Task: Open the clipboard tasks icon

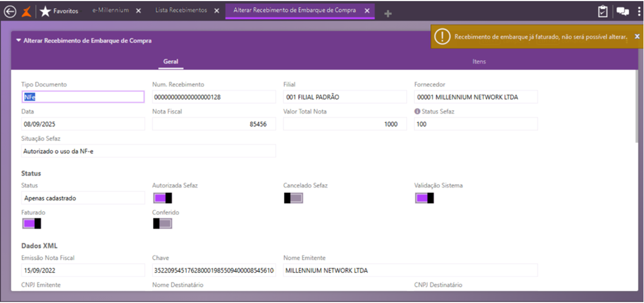Action: point(602,11)
